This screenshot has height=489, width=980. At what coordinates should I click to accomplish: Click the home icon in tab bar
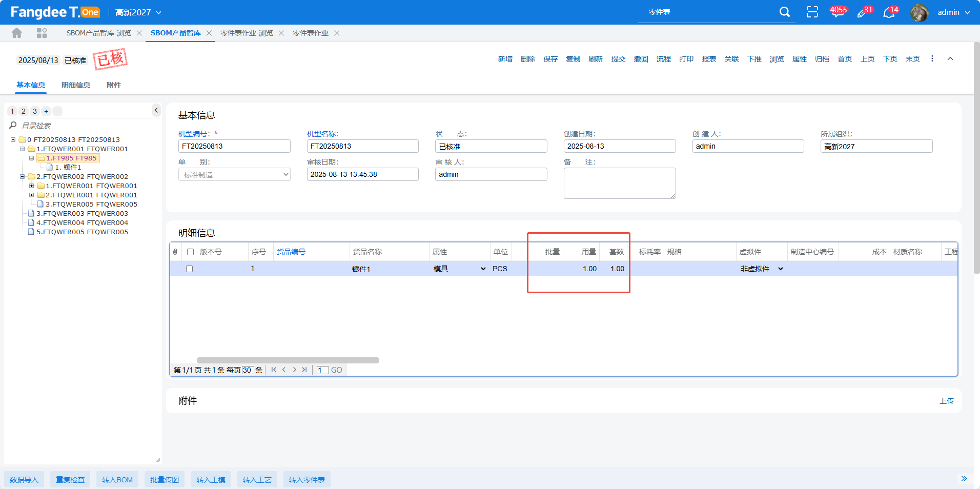click(x=17, y=33)
